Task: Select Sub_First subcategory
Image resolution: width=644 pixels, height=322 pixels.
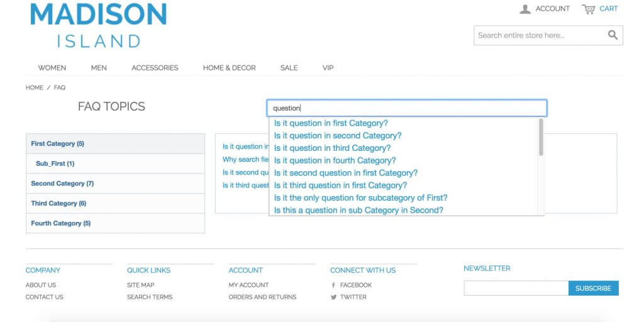Action: (55, 164)
